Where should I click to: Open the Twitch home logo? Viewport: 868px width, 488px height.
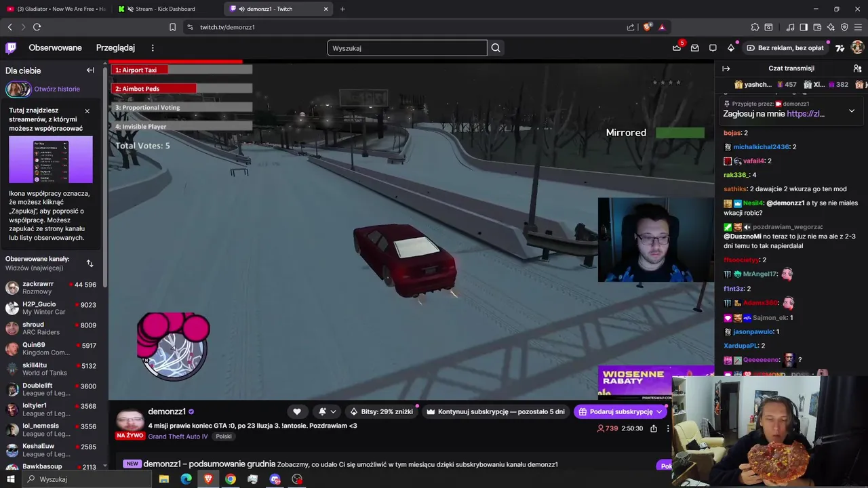11,47
